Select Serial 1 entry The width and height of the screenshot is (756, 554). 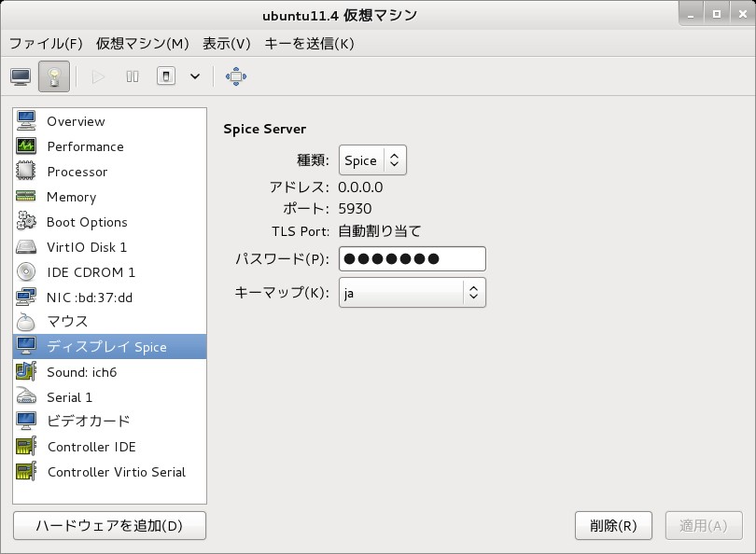pyautogui.click(x=110, y=397)
